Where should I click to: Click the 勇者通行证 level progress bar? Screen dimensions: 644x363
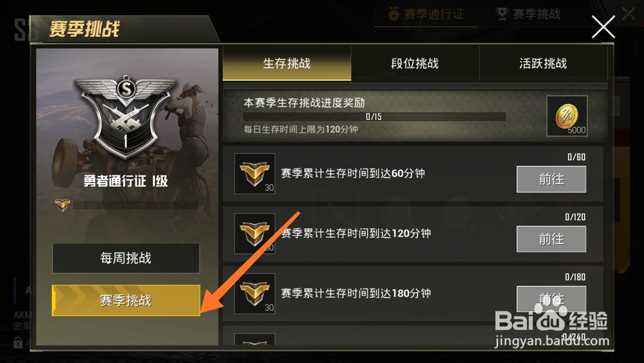pyautogui.click(x=136, y=204)
